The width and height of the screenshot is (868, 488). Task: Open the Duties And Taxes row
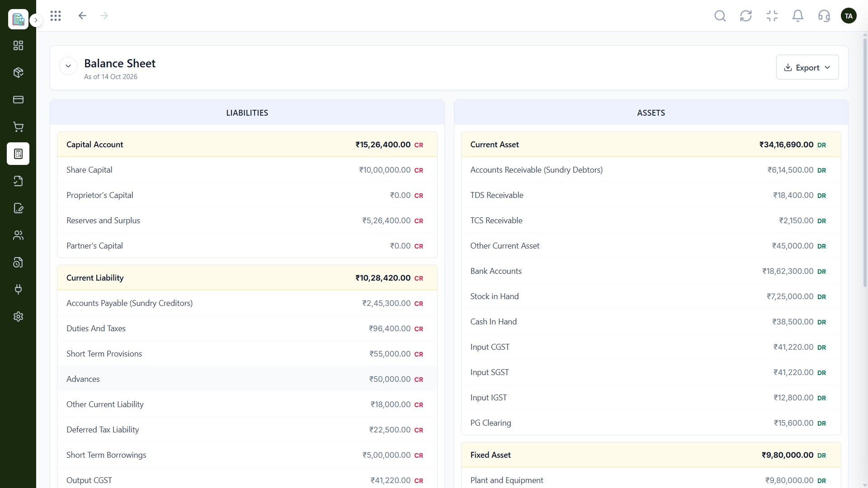247,328
